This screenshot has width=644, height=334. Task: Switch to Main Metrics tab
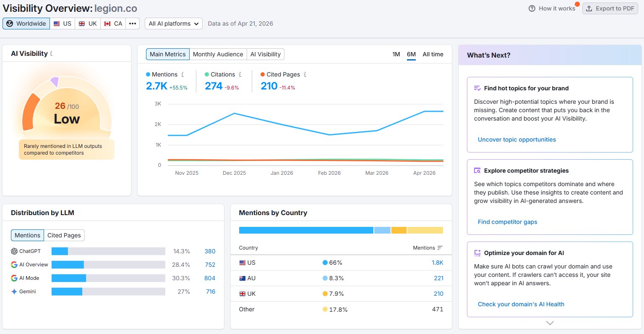167,54
